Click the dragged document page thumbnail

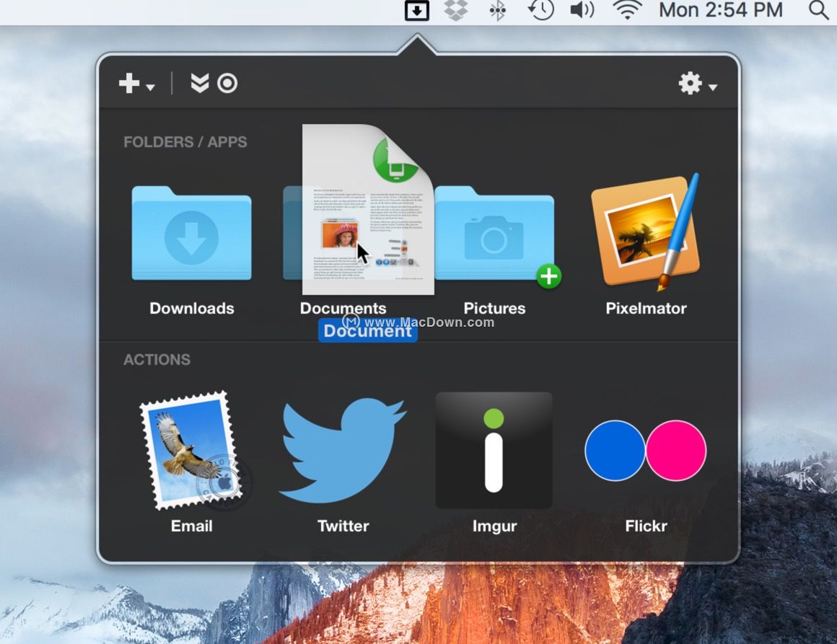(368, 209)
